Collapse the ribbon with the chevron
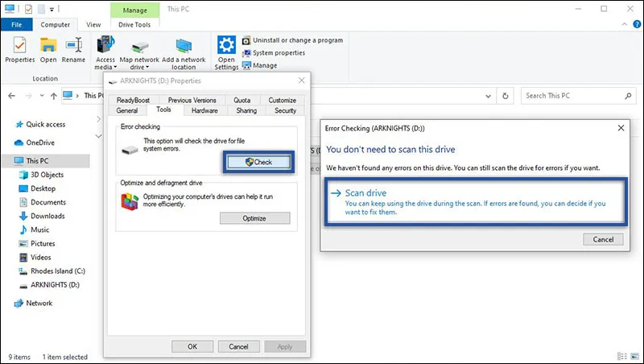 pos(625,25)
